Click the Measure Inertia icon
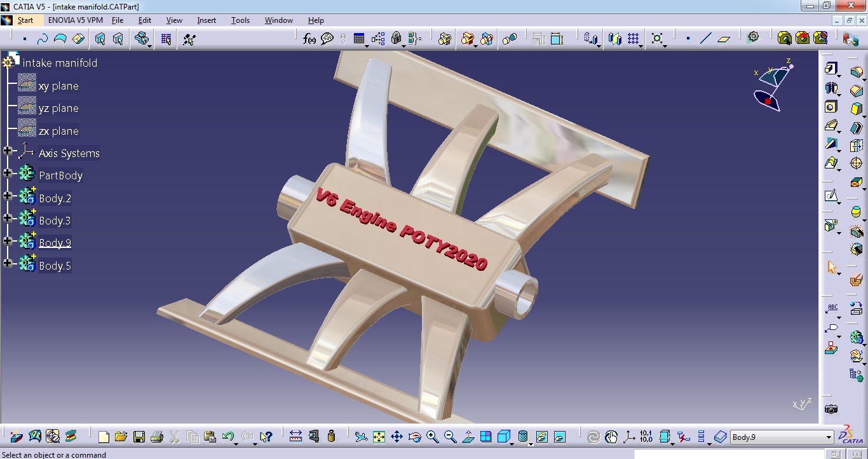This screenshot has height=459, width=868. coord(331,436)
